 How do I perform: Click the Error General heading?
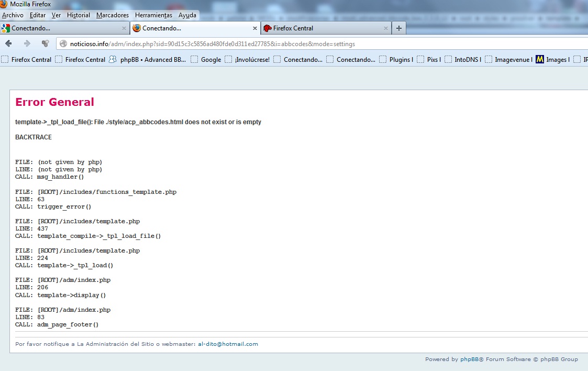(x=55, y=102)
